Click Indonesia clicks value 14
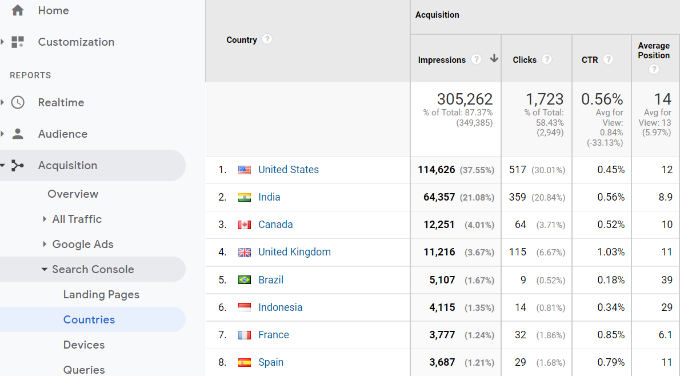This screenshot has height=376, width=680. pyautogui.click(x=520, y=307)
